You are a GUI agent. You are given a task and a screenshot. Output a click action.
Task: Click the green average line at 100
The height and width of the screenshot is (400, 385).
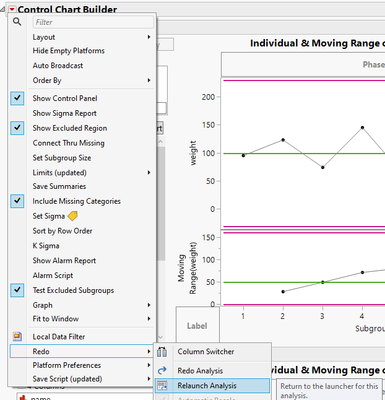tap(304, 153)
